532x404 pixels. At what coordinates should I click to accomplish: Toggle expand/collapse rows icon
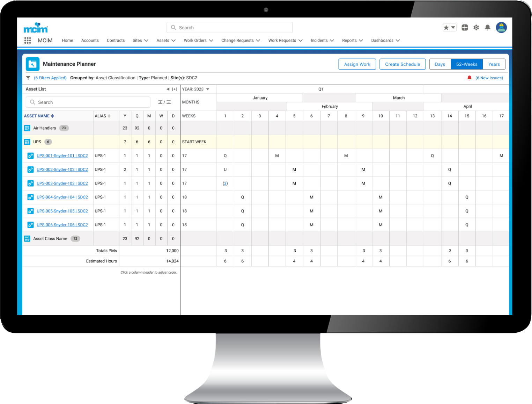point(164,102)
